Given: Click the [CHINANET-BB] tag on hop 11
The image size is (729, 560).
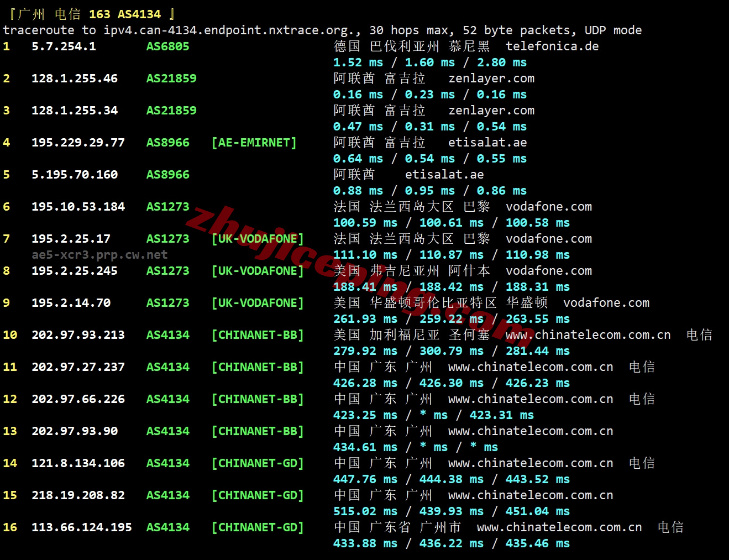Looking at the screenshot, I should click(x=258, y=367).
